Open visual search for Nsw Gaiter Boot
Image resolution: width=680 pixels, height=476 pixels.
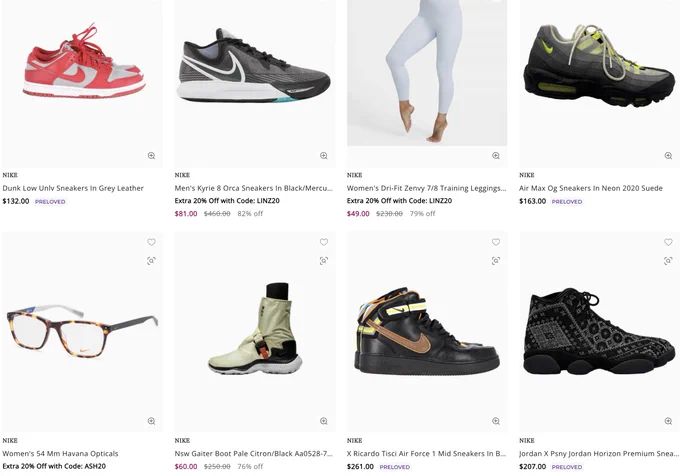click(324, 261)
